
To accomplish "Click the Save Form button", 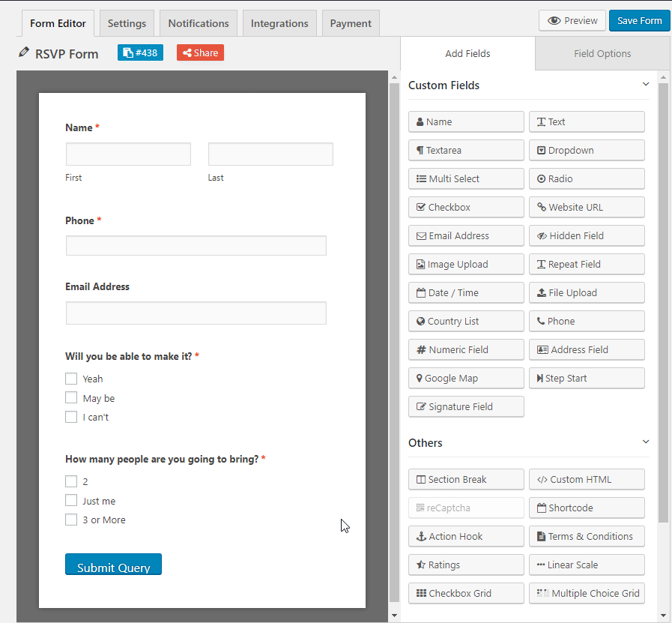I will (639, 20).
